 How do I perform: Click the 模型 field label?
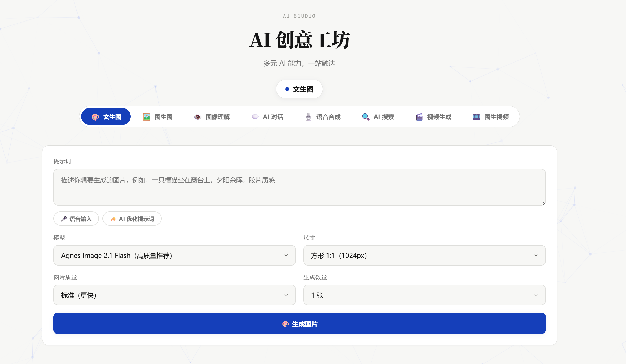pos(59,237)
